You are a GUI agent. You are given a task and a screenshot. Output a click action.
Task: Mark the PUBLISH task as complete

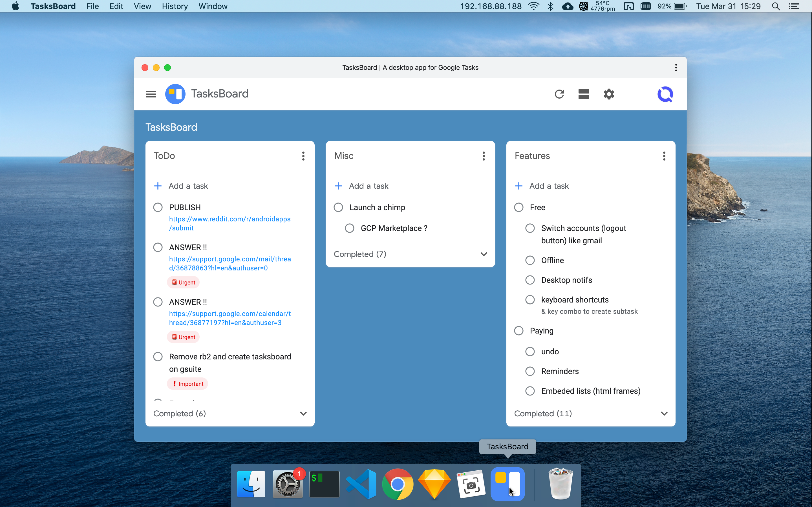[x=158, y=207]
